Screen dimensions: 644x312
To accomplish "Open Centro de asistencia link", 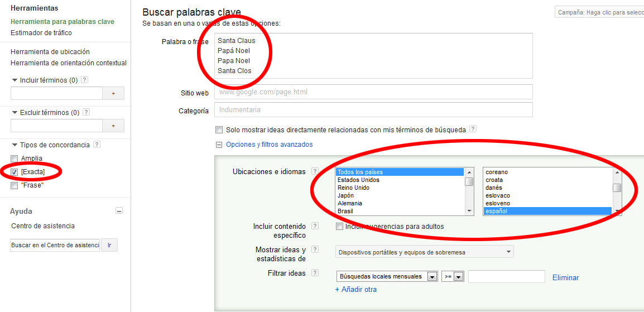I will 43,226.
